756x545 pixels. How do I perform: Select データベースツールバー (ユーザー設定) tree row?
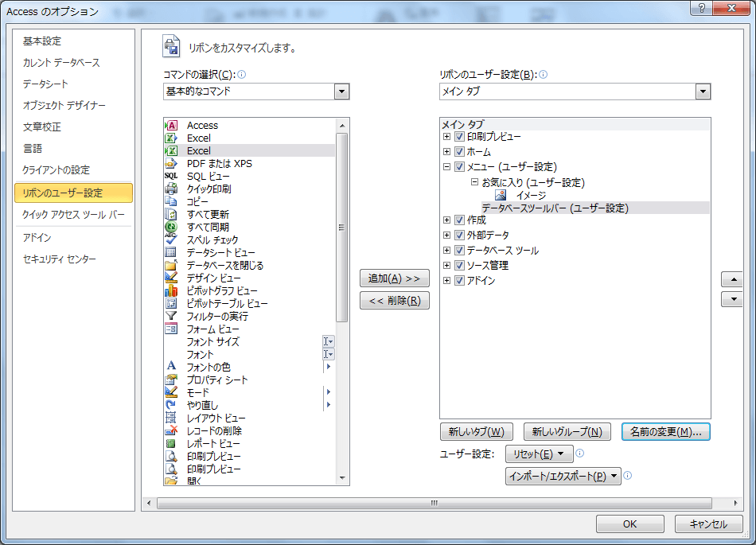595,208
